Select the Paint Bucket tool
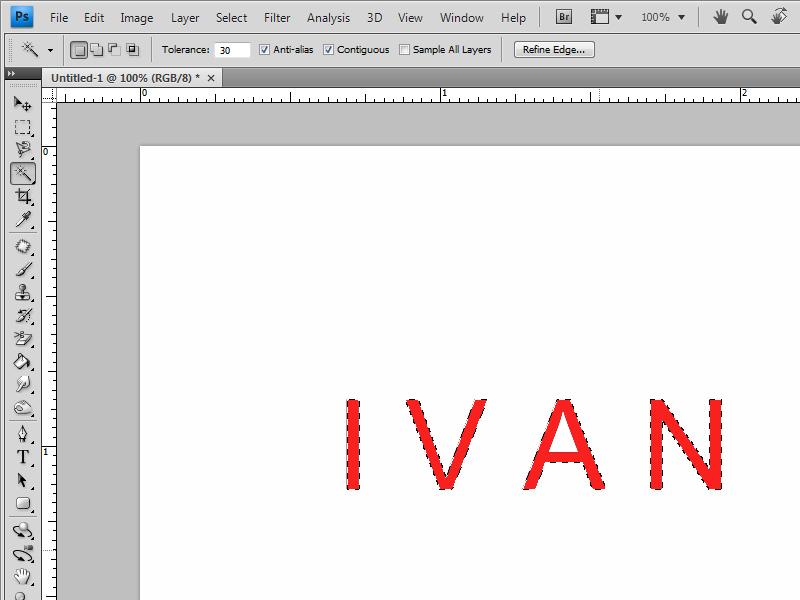The width and height of the screenshot is (800, 600). [22, 362]
